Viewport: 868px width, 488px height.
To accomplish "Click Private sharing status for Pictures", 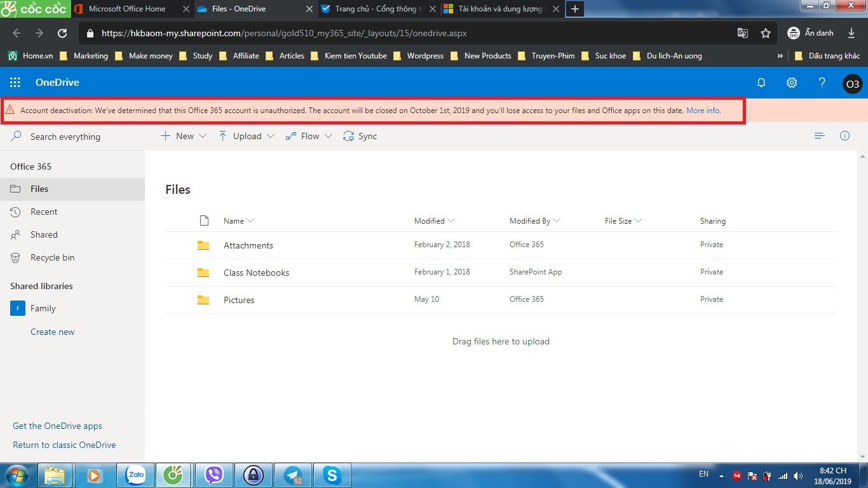I will pyautogui.click(x=712, y=299).
